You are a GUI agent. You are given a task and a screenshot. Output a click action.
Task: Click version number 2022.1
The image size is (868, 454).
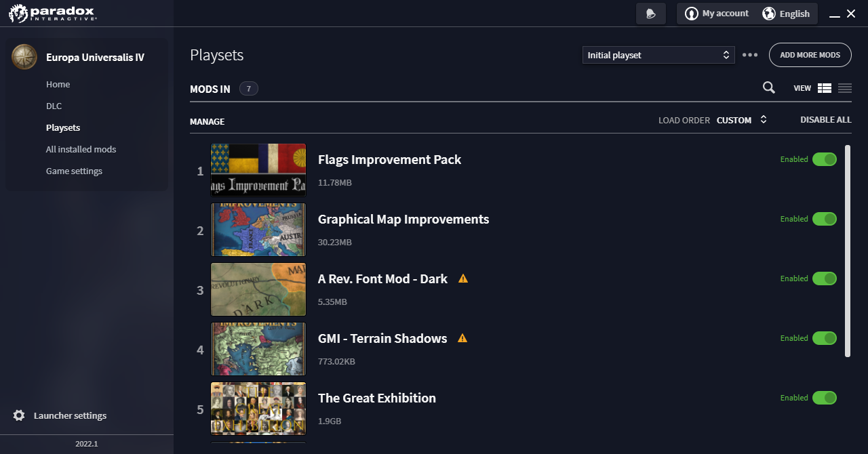87,444
